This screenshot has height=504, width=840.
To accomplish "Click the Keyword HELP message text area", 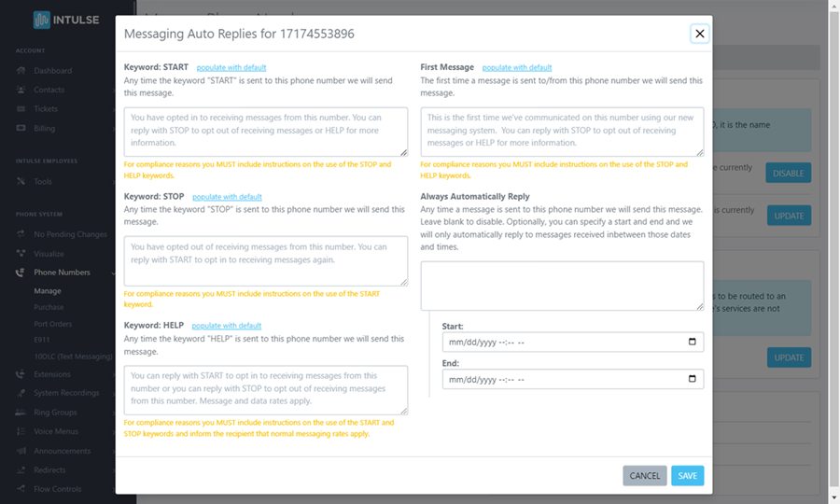I will [x=265, y=389].
